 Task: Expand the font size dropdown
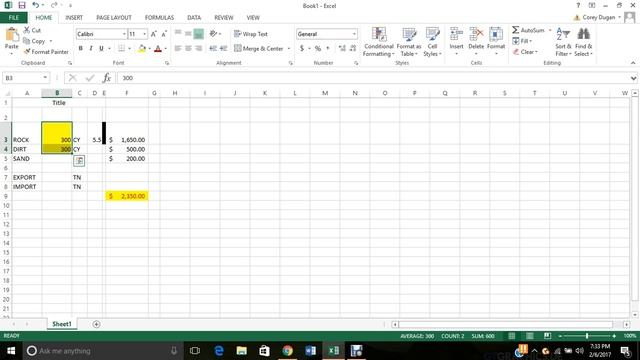click(x=144, y=34)
